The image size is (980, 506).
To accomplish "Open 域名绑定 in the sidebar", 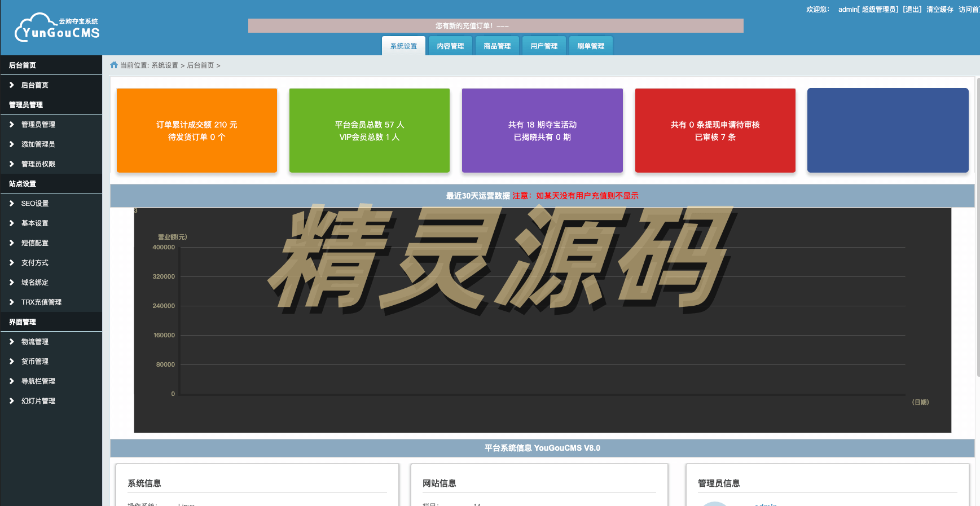I will (x=34, y=283).
